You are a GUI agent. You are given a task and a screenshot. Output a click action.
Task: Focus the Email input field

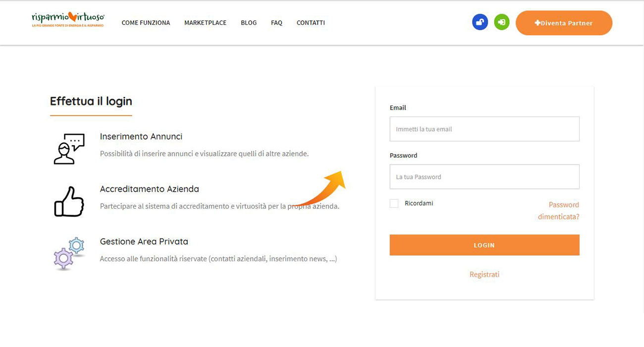(x=484, y=129)
